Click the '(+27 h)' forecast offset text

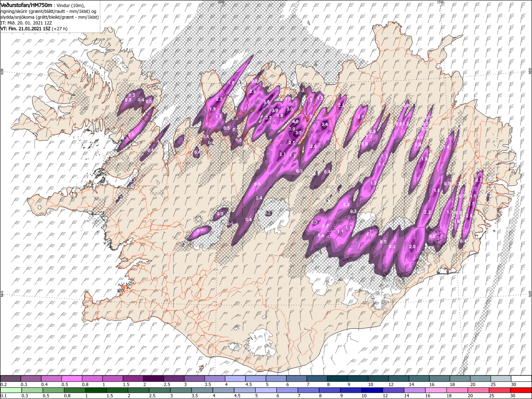coord(59,29)
